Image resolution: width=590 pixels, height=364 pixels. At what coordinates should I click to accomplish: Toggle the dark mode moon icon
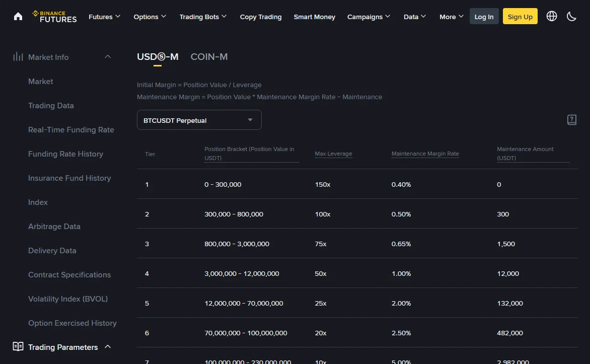(x=571, y=16)
